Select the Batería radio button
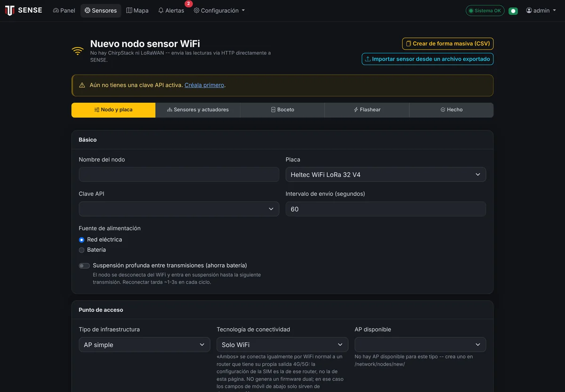 pos(81,250)
